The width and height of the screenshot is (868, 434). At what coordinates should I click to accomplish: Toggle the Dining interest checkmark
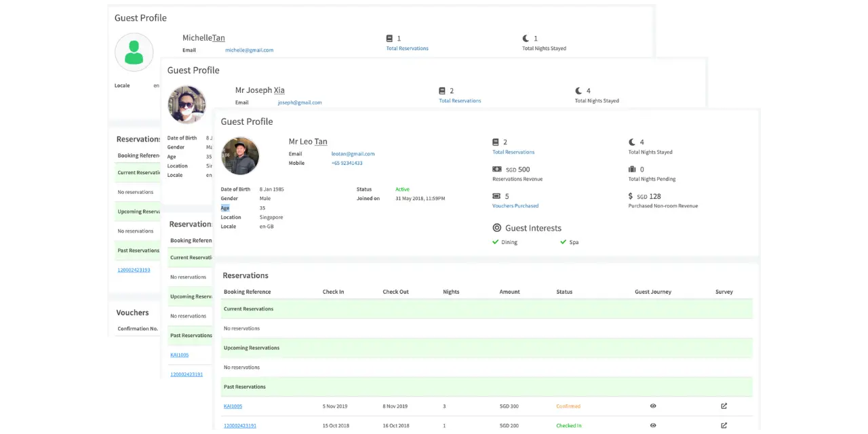click(x=496, y=242)
